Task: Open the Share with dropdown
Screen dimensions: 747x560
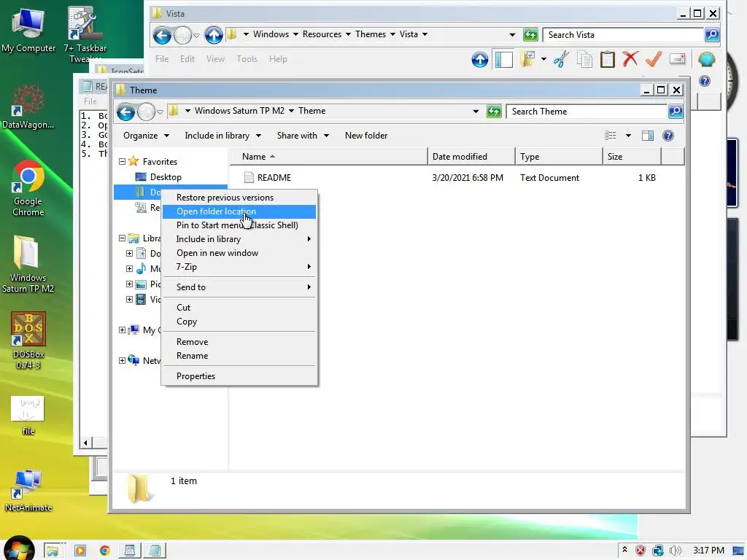Action: pos(303,136)
